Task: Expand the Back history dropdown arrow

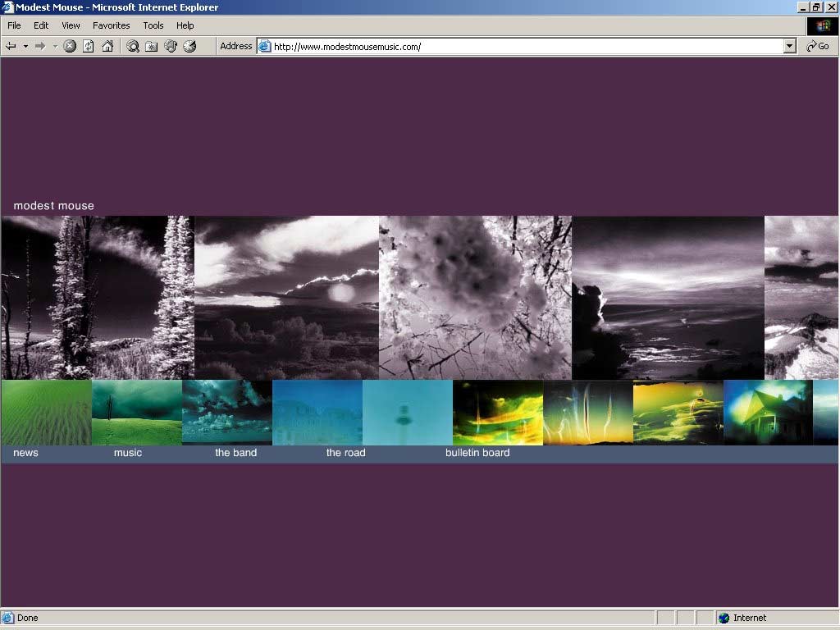Action: click(x=25, y=47)
